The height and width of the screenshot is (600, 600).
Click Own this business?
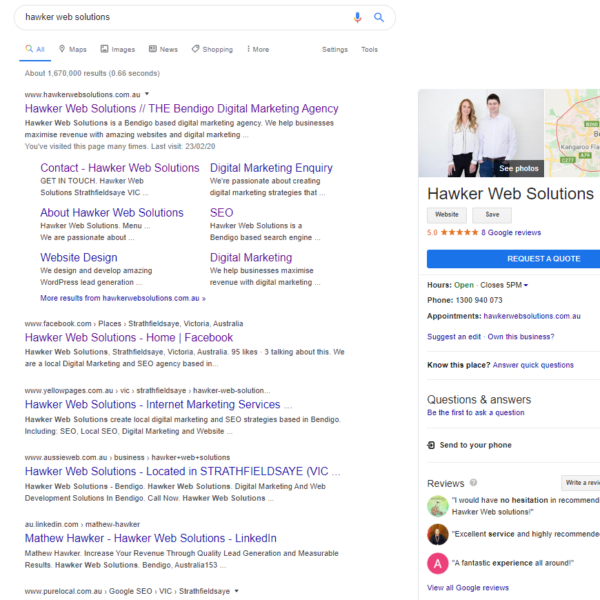tap(521, 337)
